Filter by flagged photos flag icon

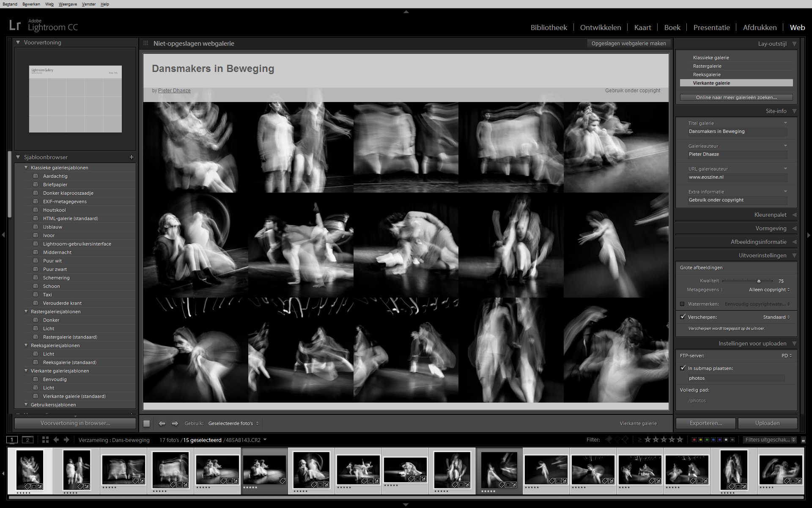609,440
